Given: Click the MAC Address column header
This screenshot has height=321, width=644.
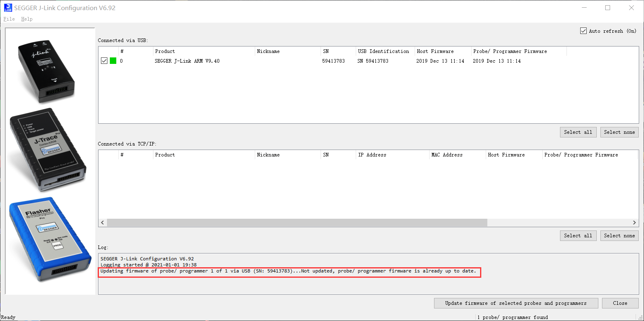Looking at the screenshot, I should 458,155.
